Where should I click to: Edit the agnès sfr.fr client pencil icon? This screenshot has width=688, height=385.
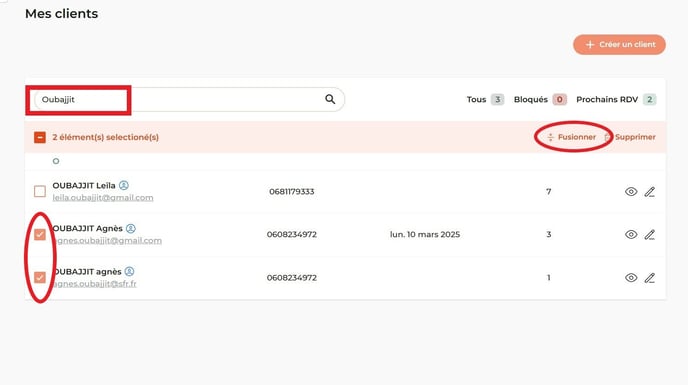tap(650, 277)
